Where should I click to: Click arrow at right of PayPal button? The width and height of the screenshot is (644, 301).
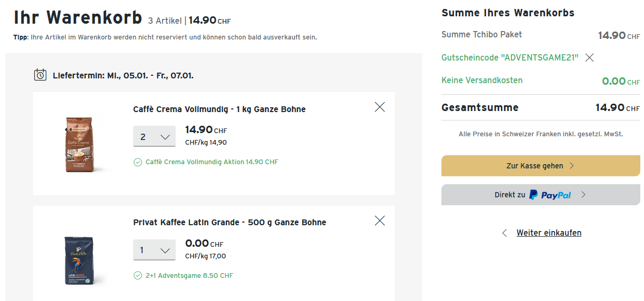(583, 195)
